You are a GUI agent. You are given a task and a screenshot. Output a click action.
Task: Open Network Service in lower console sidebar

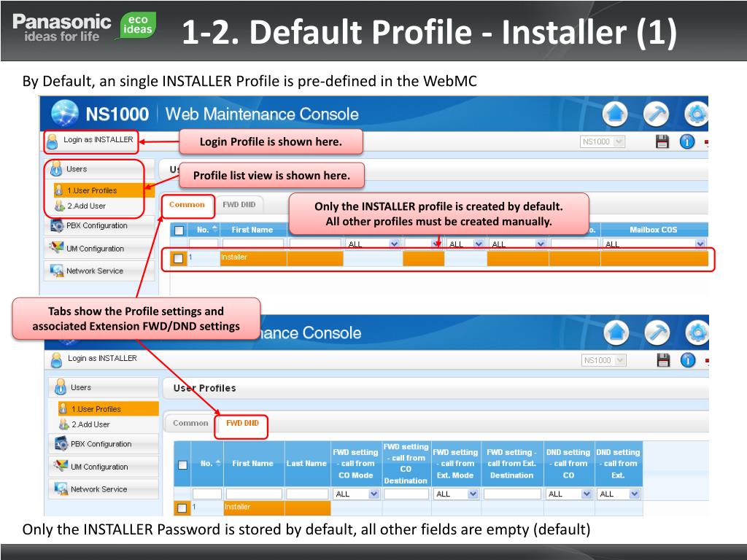tap(104, 489)
